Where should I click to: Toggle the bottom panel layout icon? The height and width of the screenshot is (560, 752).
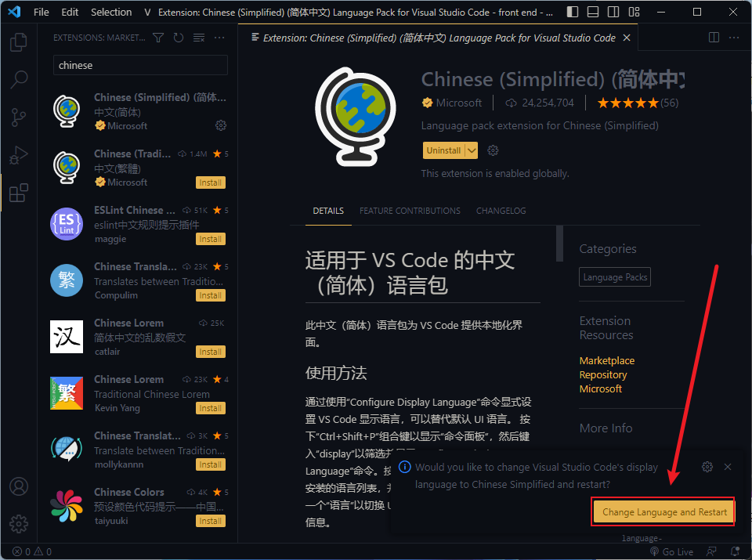click(593, 12)
